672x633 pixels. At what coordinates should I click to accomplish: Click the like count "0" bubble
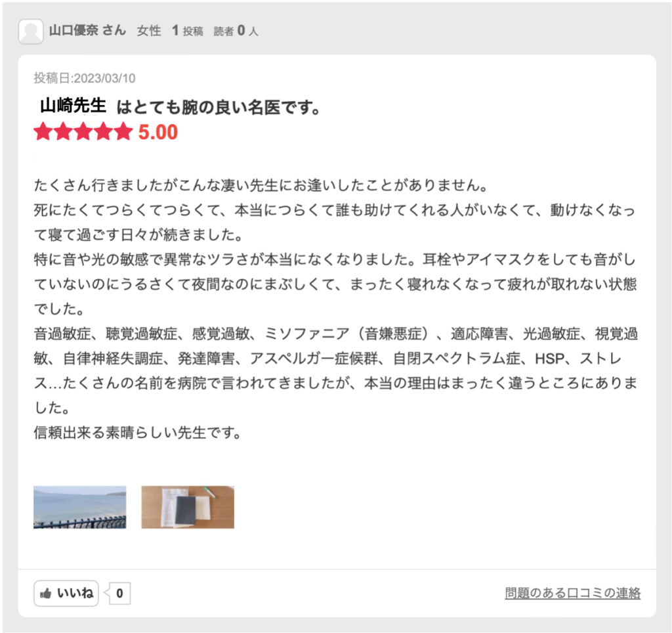[119, 594]
